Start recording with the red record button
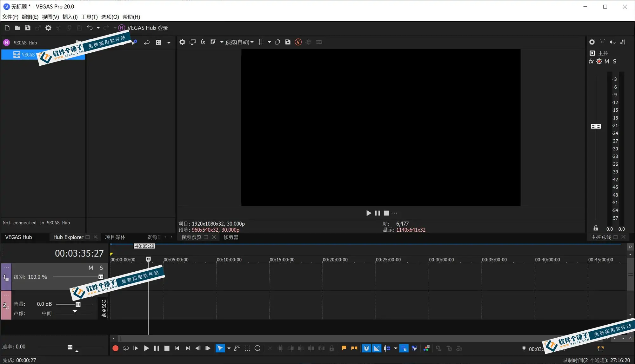This screenshot has height=364, width=635. (x=115, y=348)
